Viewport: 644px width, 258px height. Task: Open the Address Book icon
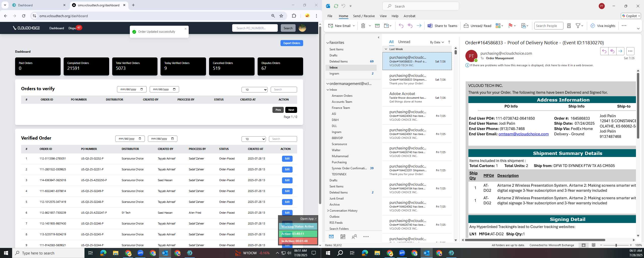[x=569, y=26]
